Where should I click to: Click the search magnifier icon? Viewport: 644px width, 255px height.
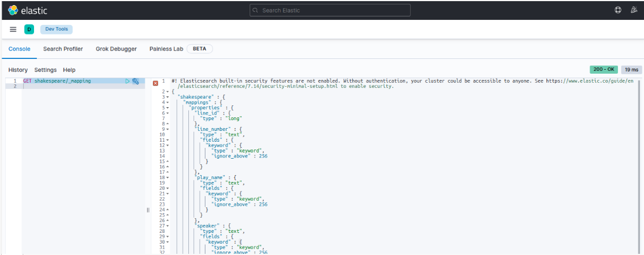click(255, 10)
